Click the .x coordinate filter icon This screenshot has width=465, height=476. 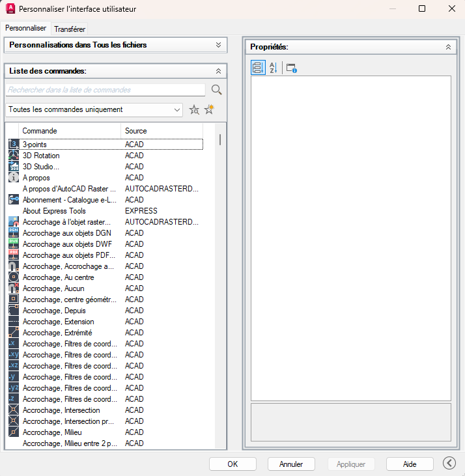tap(14, 344)
